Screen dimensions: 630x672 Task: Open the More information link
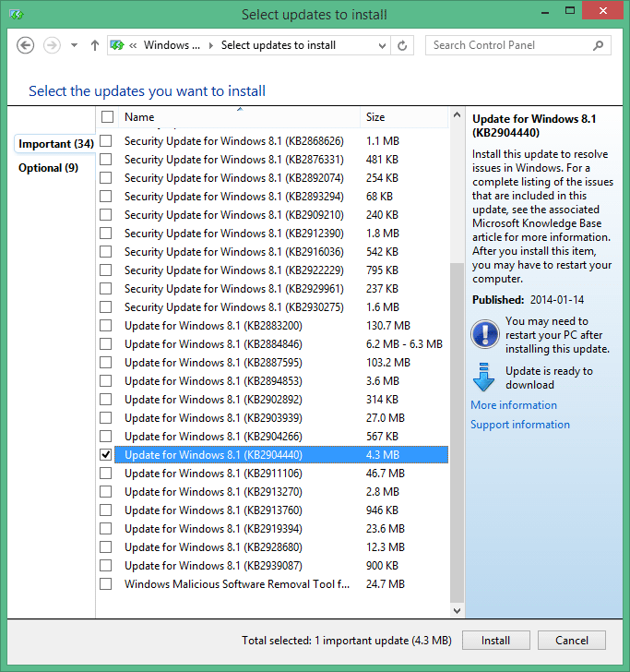[x=514, y=405]
